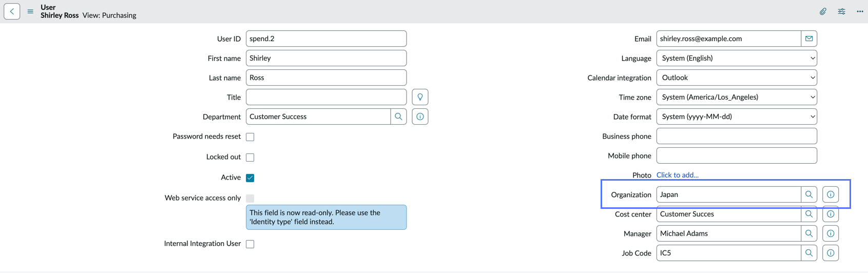Click the Email address input field

pos(729,38)
